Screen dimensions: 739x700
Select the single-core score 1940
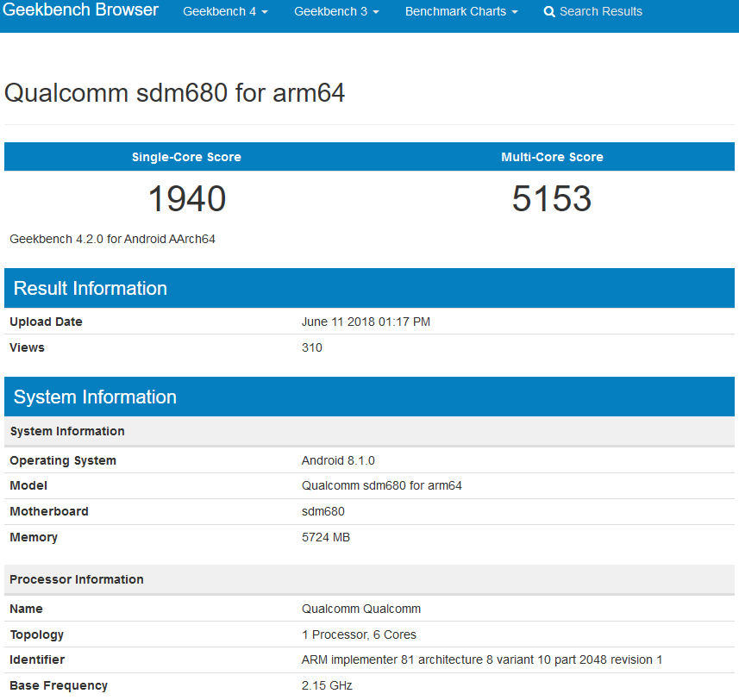pyautogui.click(x=187, y=199)
